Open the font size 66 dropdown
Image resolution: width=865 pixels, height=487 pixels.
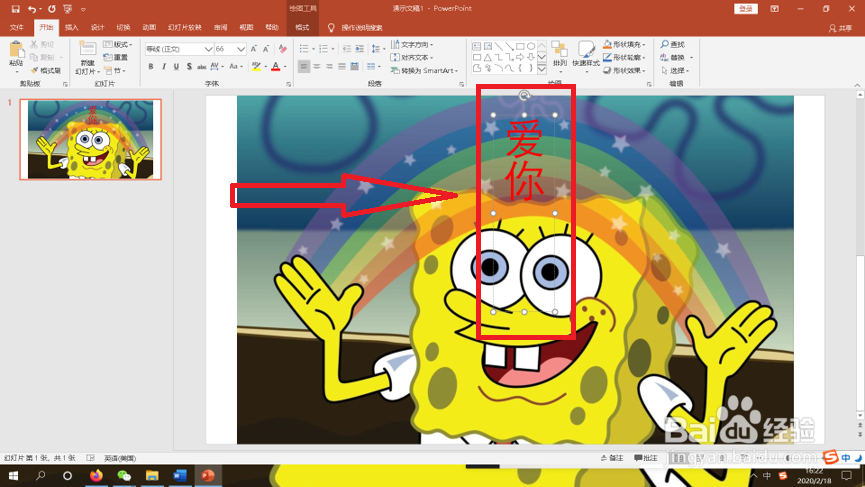pyautogui.click(x=241, y=49)
